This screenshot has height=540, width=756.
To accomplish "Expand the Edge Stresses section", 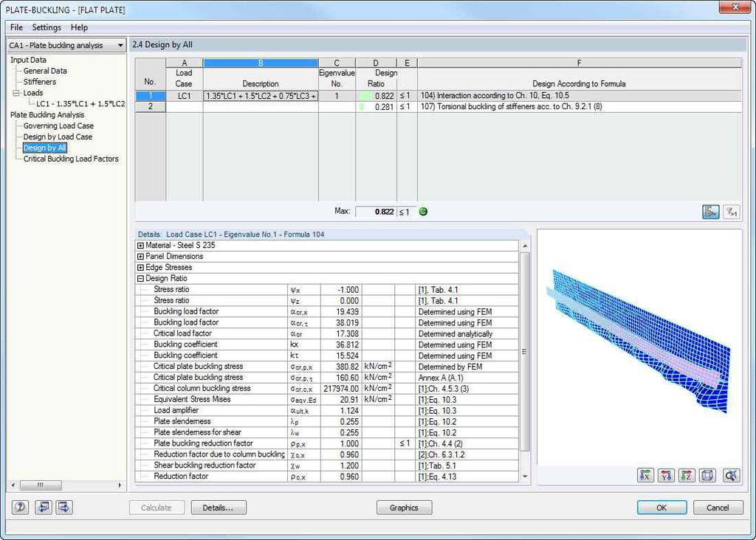I will pos(140,267).
